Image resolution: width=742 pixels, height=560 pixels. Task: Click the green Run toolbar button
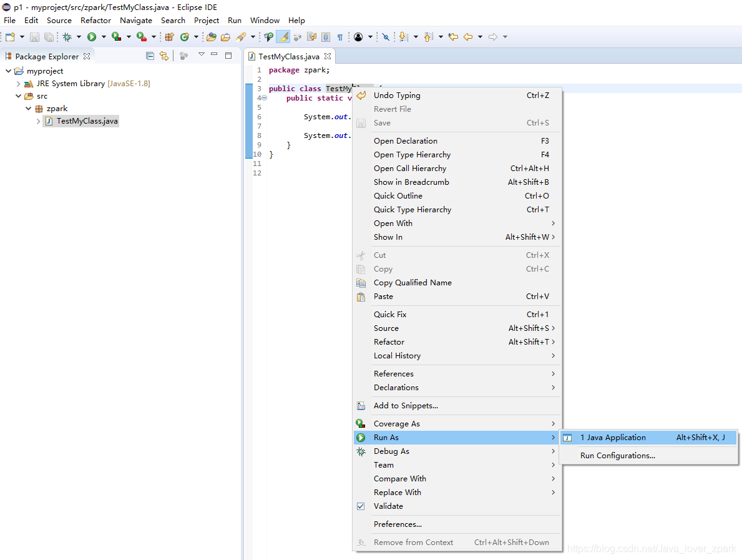pyautogui.click(x=92, y=37)
